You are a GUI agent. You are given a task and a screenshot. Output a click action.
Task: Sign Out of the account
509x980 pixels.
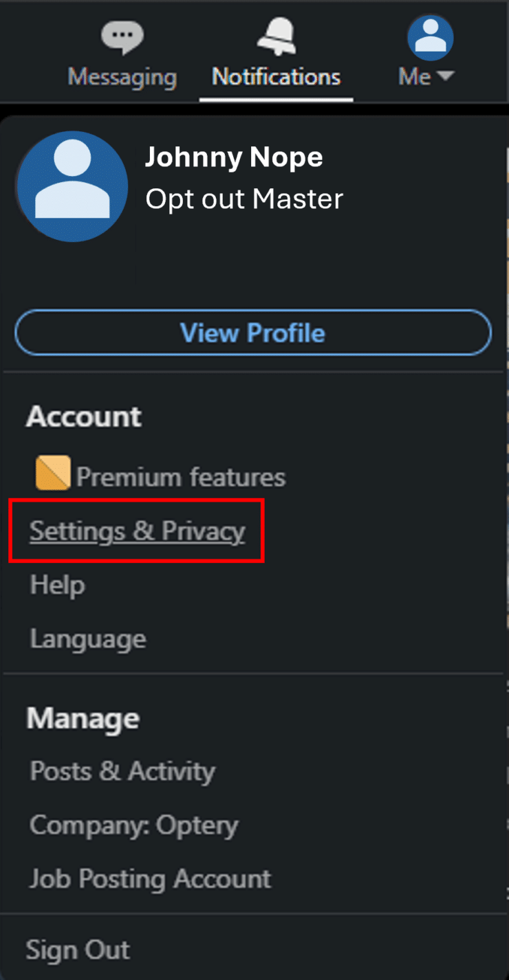click(x=77, y=950)
